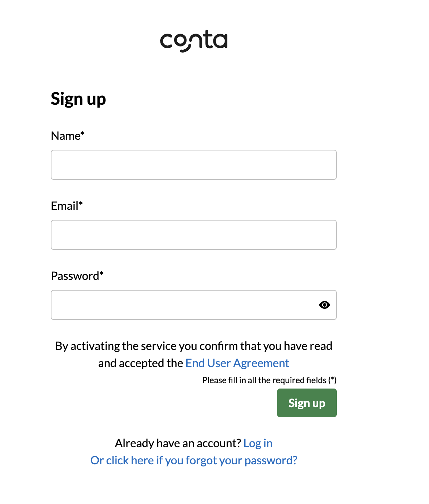The height and width of the screenshot is (504, 429).
Task: Open the End User Agreement
Action: (237, 363)
